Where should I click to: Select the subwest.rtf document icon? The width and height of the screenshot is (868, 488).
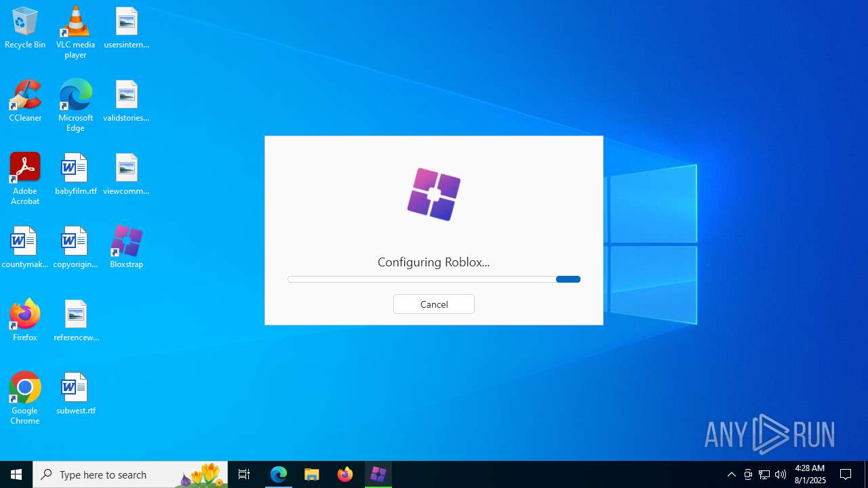pyautogui.click(x=75, y=394)
